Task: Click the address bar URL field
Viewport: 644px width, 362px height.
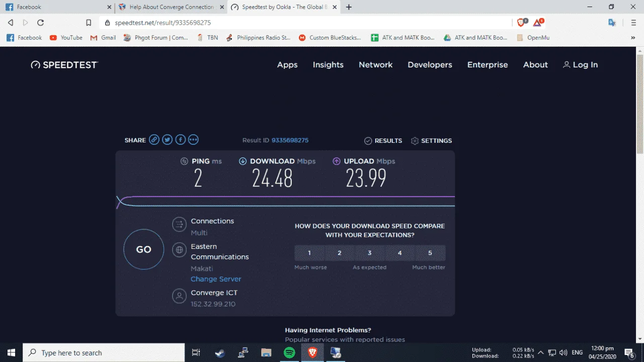Action: point(307,23)
